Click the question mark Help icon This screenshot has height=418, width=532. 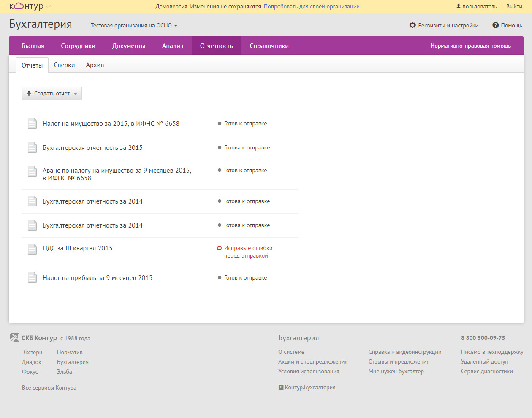[x=496, y=25]
